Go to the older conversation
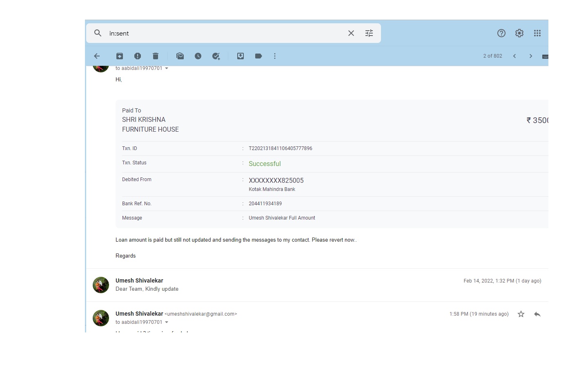This screenshot has height=368, width=588. pos(531,56)
